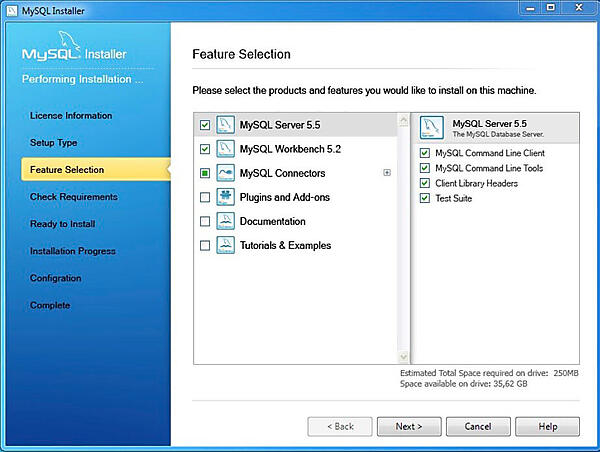Minimize the MySQL Installer window
This screenshot has height=452, width=600.
click(x=530, y=8)
